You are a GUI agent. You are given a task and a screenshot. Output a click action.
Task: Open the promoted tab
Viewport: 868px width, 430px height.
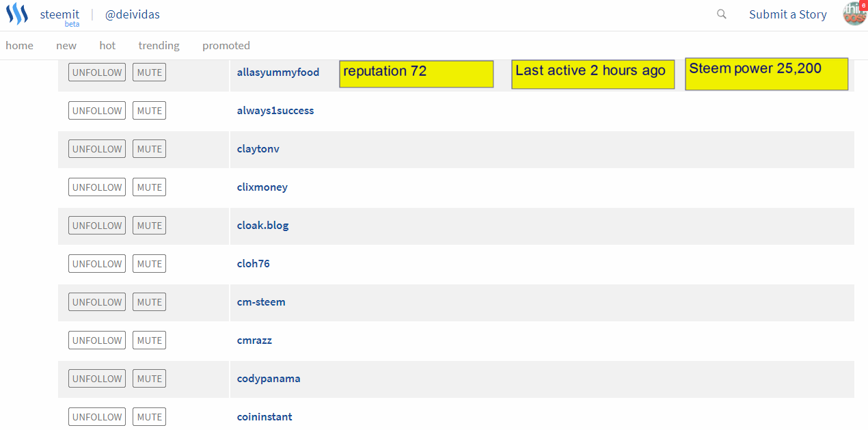[x=226, y=45]
